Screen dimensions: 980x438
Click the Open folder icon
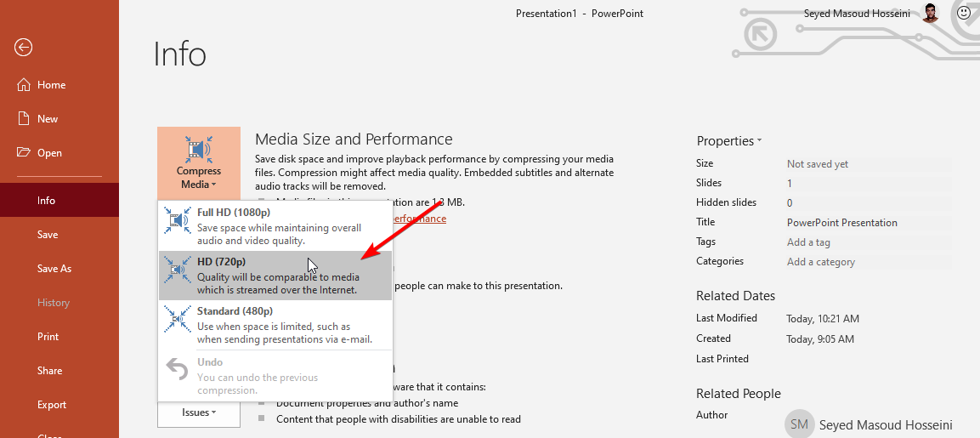click(23, 152)
